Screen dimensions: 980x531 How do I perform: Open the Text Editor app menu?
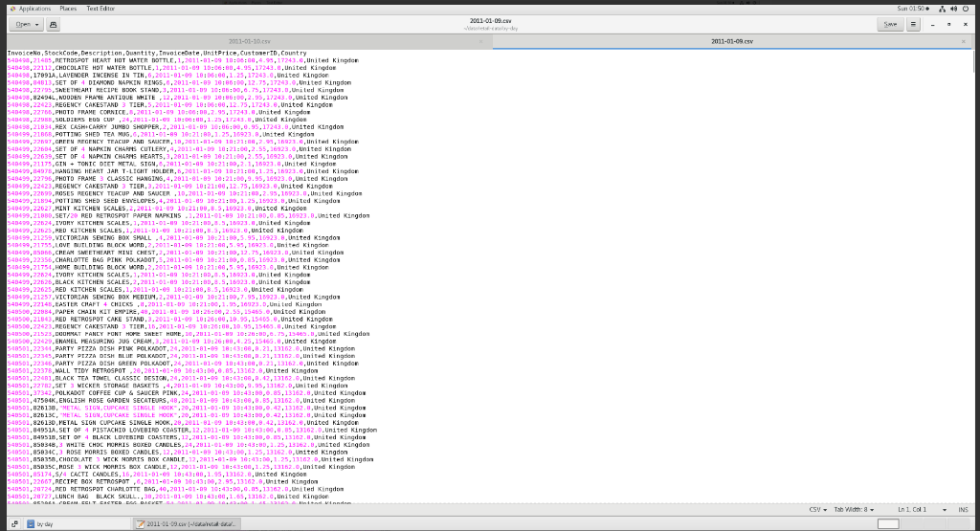(100, 9)
